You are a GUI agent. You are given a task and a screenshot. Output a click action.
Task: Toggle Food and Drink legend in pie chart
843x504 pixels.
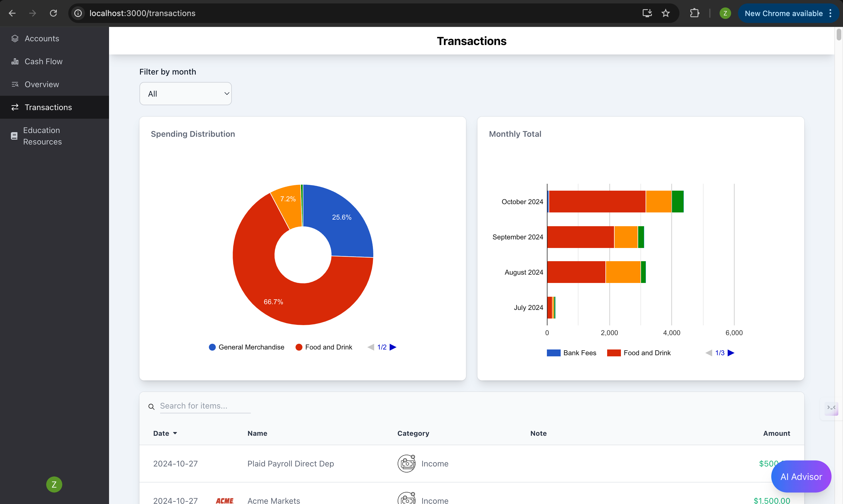tap(324, 347)
